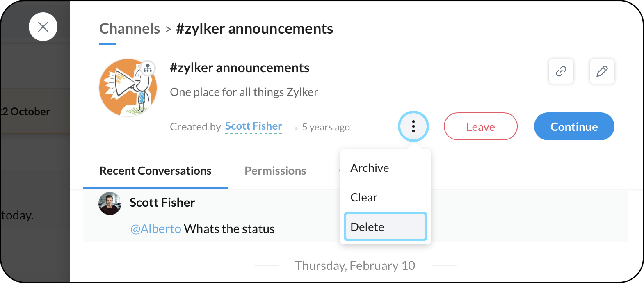Viewport: 644px width, 283px height.
Task: Leave the zylker announcements channel
Action: 481,126
